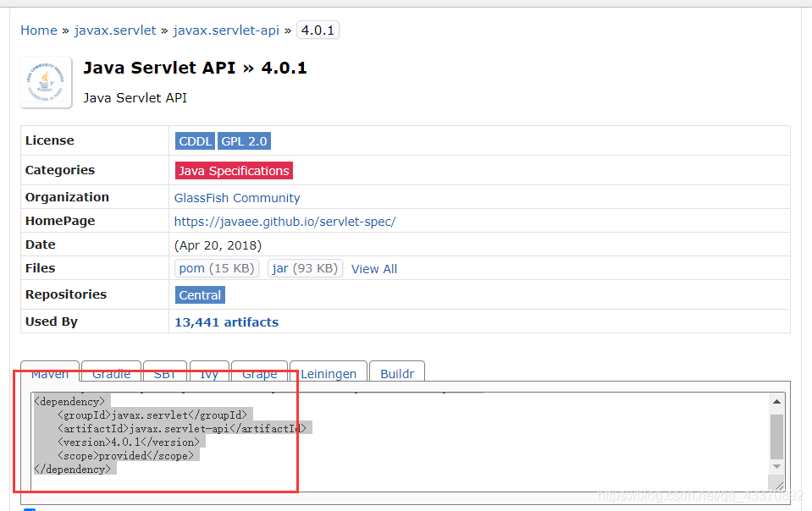Screen dimensions: 812x511
Task: Switch to the Leiningen tab
Action: coord(329,371)
